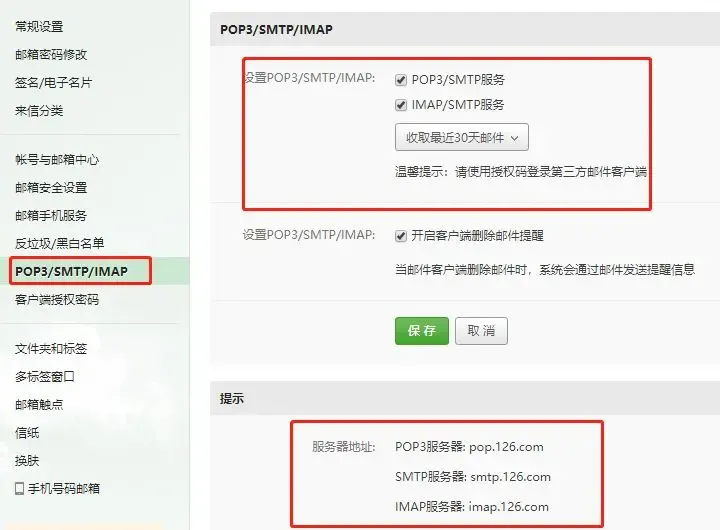Viewport: 720px width, 530px height.
Task: Select 换肤 in sidebar
Action: (x=27, y=460)
